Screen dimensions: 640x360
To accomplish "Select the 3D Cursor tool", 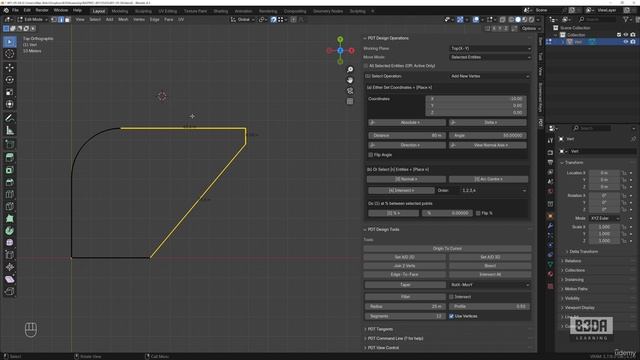I will click(9, 54).
